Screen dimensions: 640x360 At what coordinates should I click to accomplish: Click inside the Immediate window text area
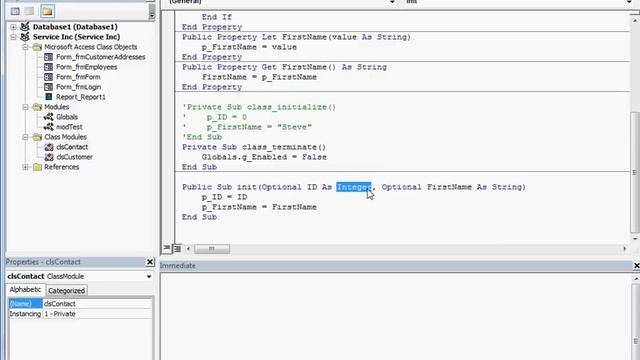tap(396, 316)
